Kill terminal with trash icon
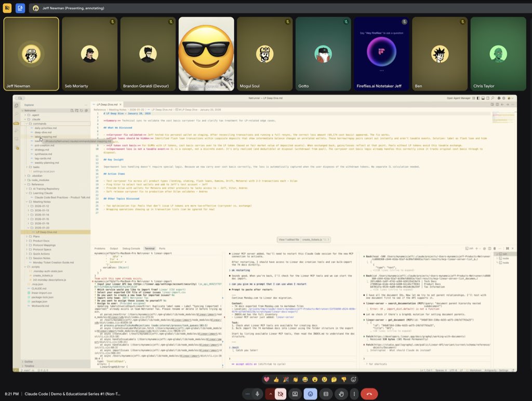Viewport: 532px width, 401px height. [x=495, y=248]
